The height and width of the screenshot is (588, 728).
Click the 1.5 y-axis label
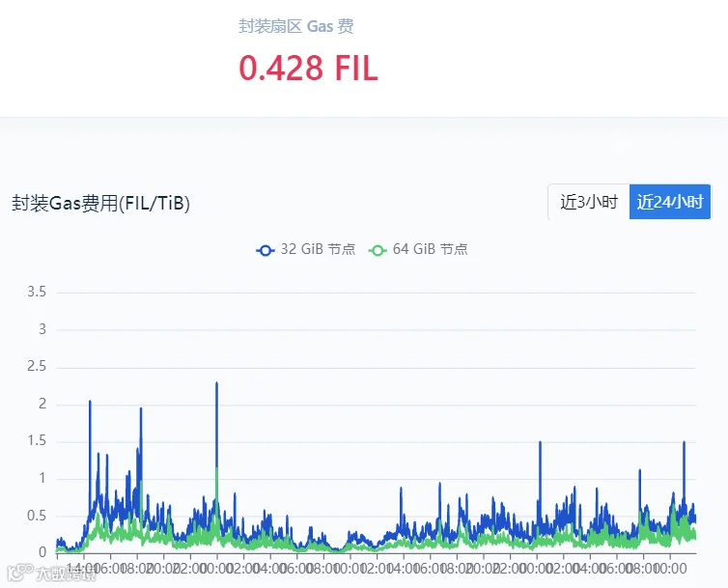tap(37, 441)
